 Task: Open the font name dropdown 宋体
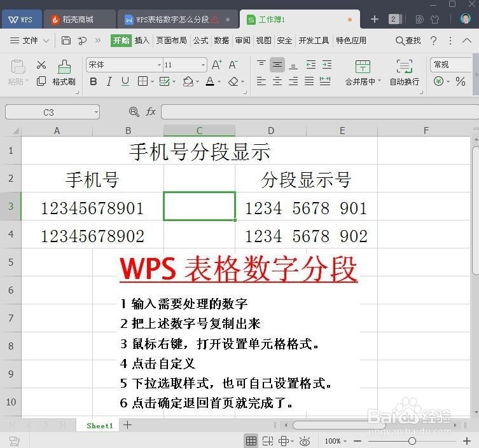pos(159,65)
